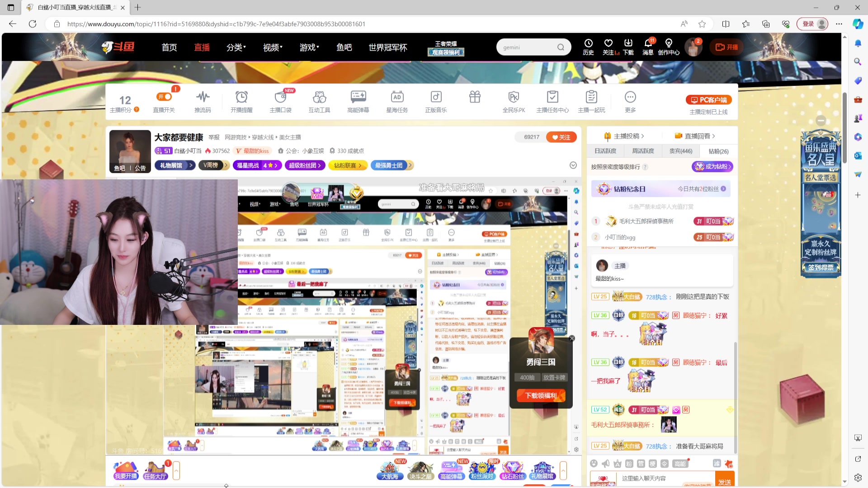Expand the 游戏 games menu
This screenshot has height=488, width=868.
pos(309,47)
